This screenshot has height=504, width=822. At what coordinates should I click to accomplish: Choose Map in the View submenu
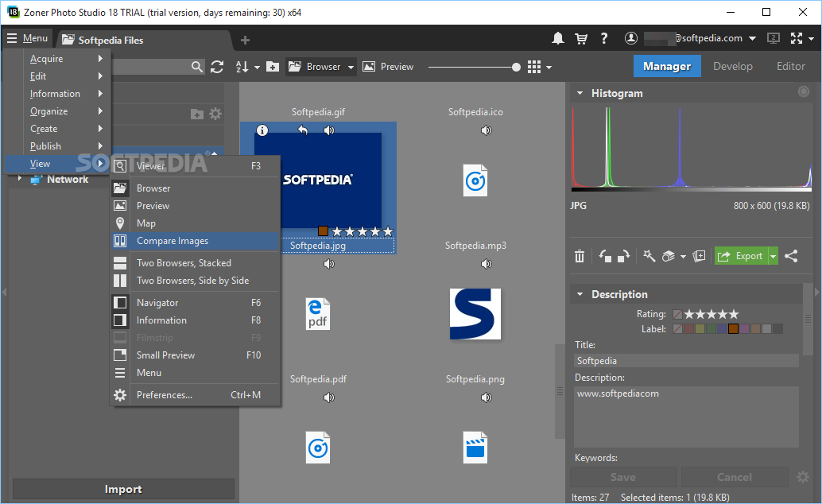click(x=196, y=223)
